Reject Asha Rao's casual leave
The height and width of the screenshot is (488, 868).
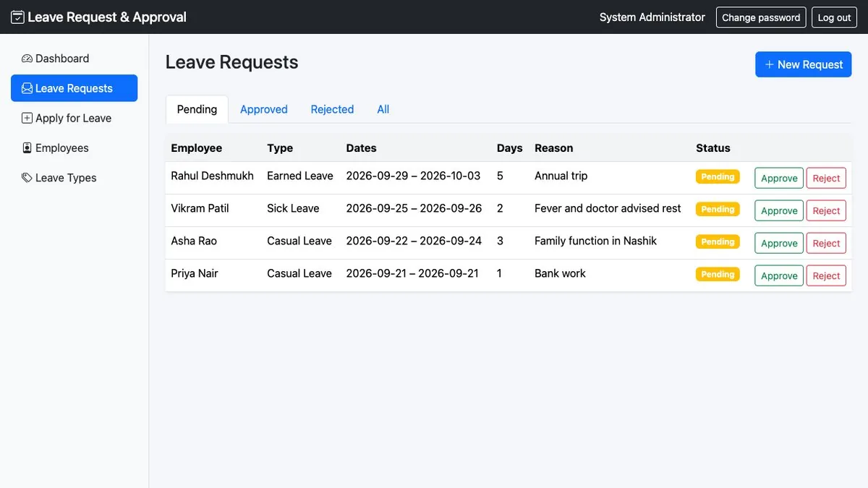826,243
